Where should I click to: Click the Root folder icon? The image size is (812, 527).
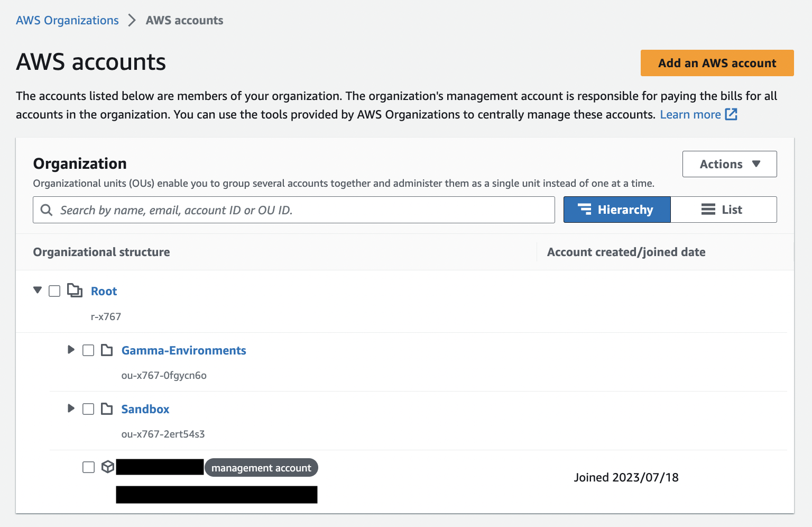(x=75, y=290)
